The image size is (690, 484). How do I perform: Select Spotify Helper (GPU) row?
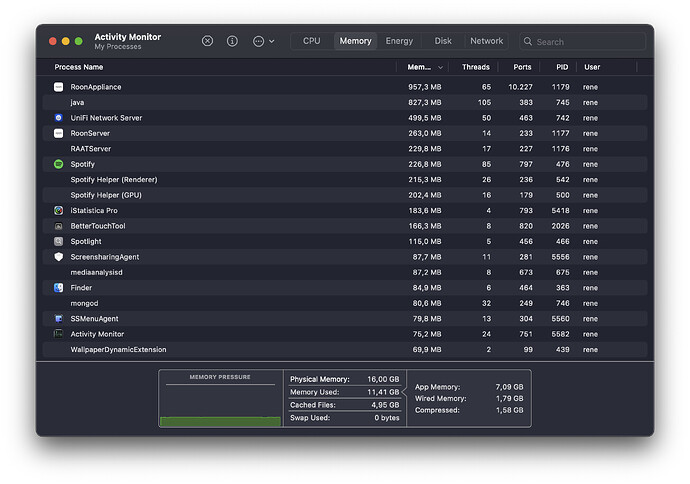coord(345,195)
